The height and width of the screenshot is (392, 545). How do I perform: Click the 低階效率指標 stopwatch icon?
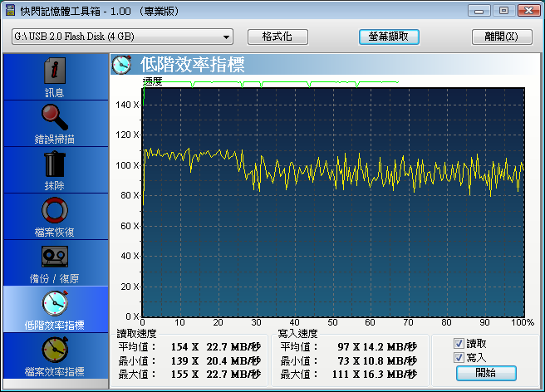(55, 302)
